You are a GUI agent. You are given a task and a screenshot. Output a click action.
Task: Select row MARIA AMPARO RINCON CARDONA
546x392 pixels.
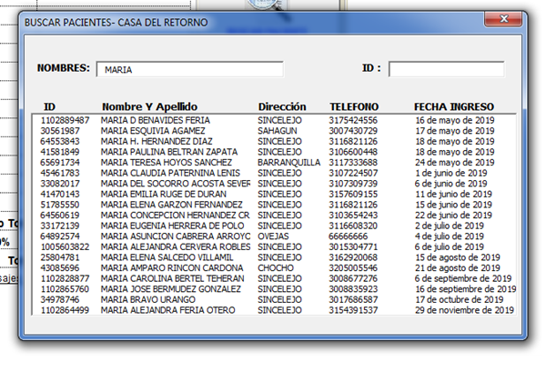click(274, 268)
